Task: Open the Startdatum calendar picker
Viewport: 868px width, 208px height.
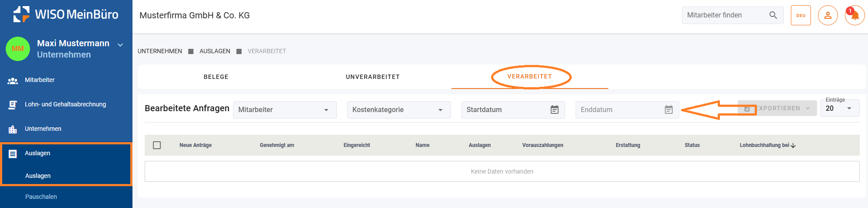Action: point(554,110)
